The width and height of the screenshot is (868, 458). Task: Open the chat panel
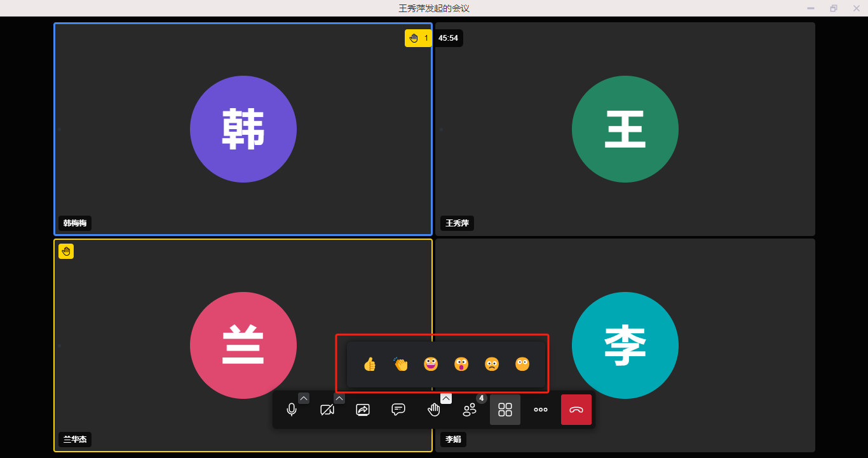coord(398,410)
